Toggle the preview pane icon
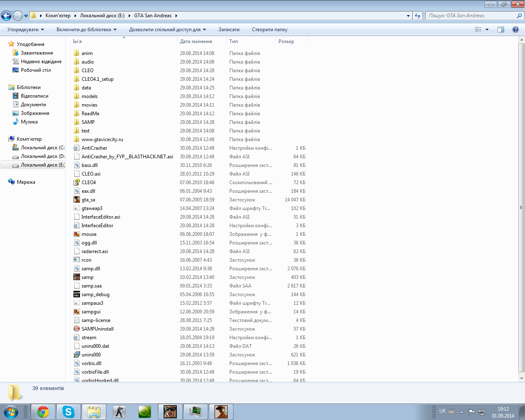Image resolution: width=525 pixels, height=420 pixels. [501, 30]
